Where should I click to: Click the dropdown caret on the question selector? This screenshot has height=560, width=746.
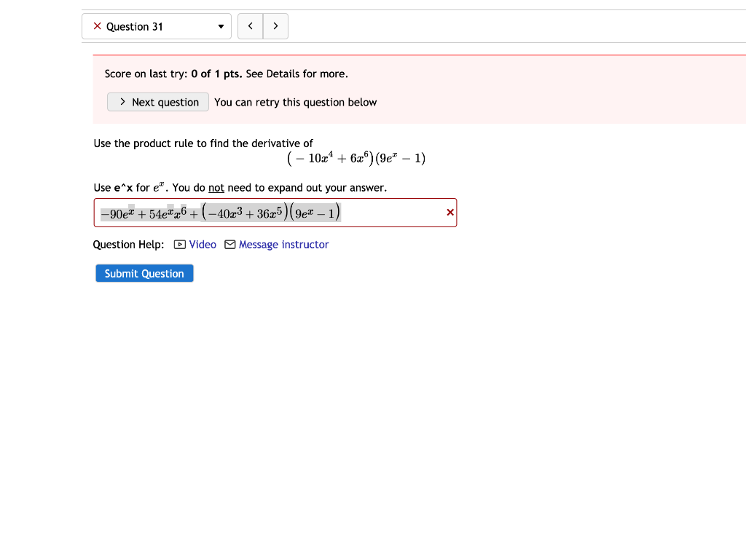click(x=220, y=26)
